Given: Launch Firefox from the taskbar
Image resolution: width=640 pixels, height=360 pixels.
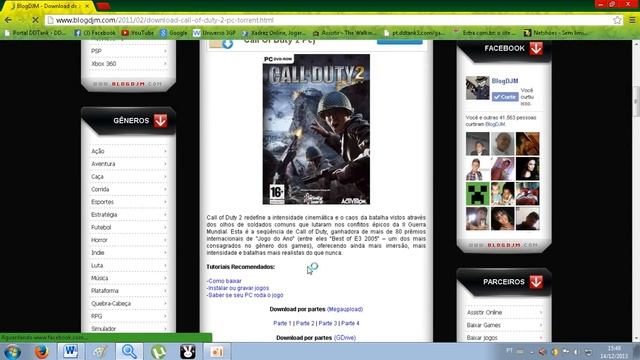Looking at the screenshot, I should 42,351.
